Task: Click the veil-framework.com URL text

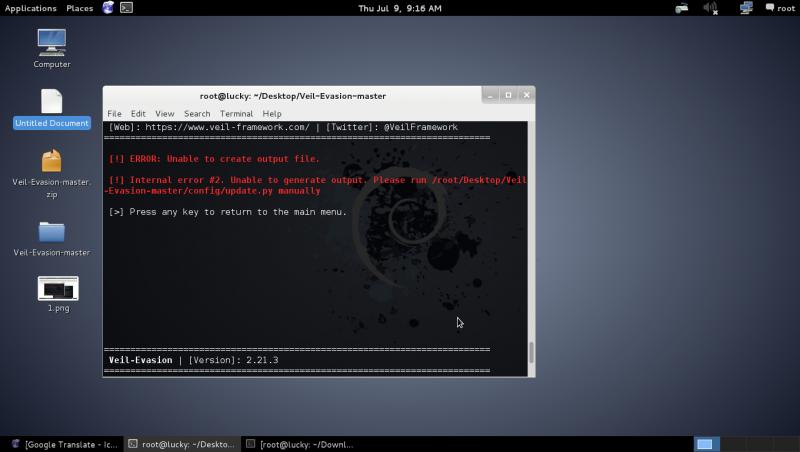Action: 228,127
